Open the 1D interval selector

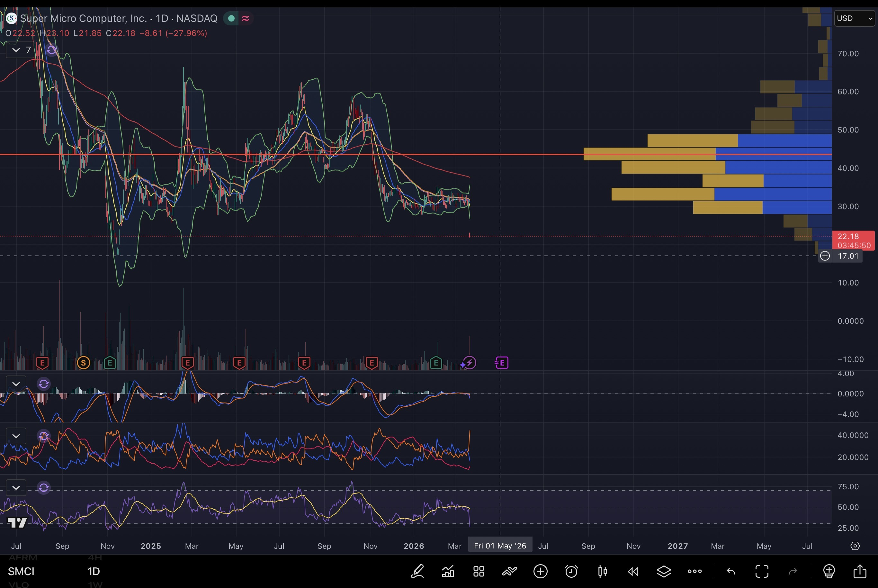tap(94, 572)
